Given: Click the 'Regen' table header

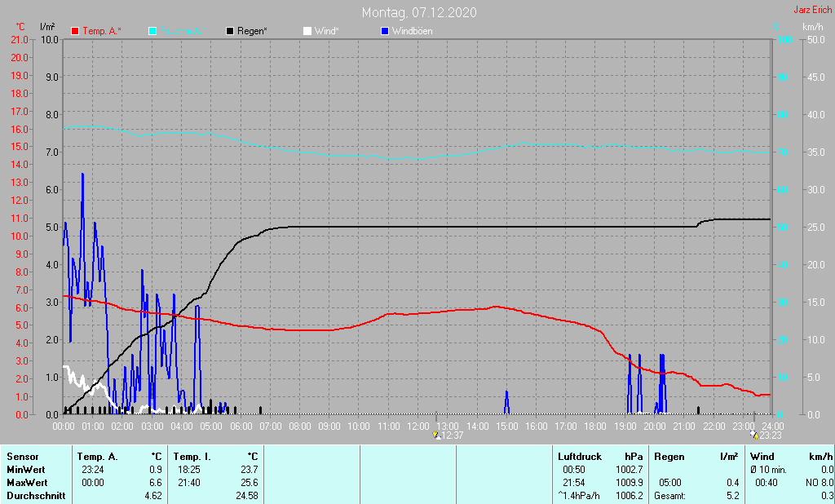Looking at the screenshot, I should click(669, 457).
